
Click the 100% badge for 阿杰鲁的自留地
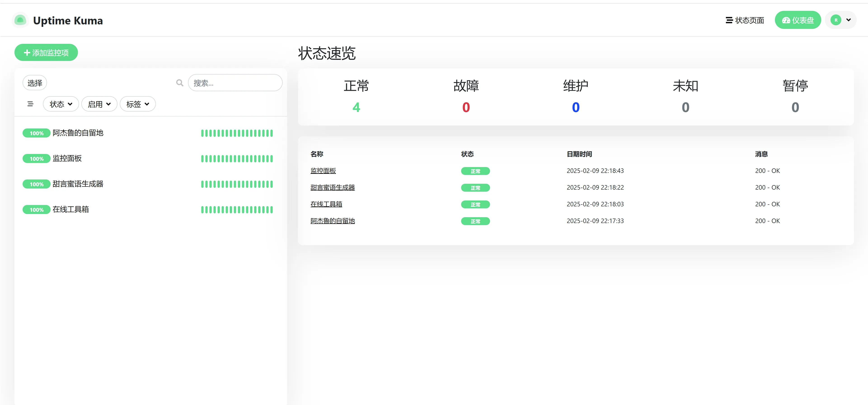pos(36,133)
